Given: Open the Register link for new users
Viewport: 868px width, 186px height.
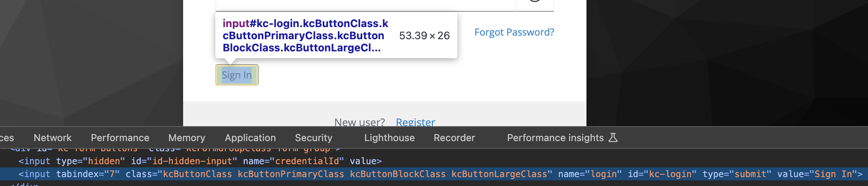Looking at the screenshot, I should point(415,122).
